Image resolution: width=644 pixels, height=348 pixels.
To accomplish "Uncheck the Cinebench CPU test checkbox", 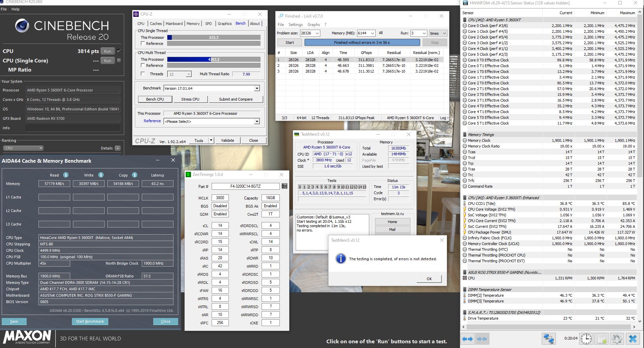I will coord(119,51).
